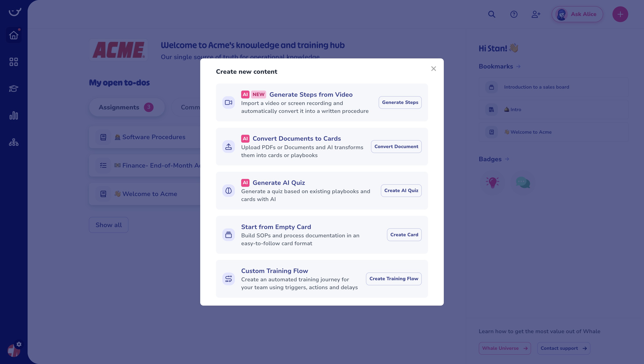Click the chat bubbles badge
The image size is (644, 364).
(523, 182)
